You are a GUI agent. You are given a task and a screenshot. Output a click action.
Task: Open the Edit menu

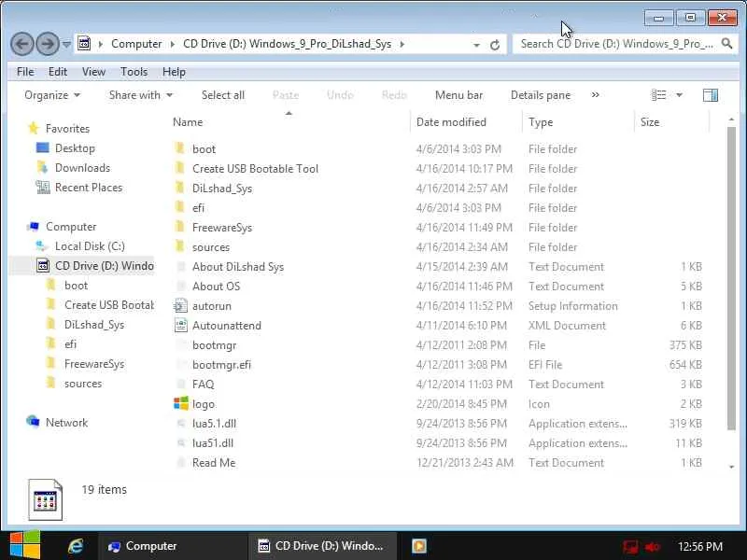coord(58,72)
